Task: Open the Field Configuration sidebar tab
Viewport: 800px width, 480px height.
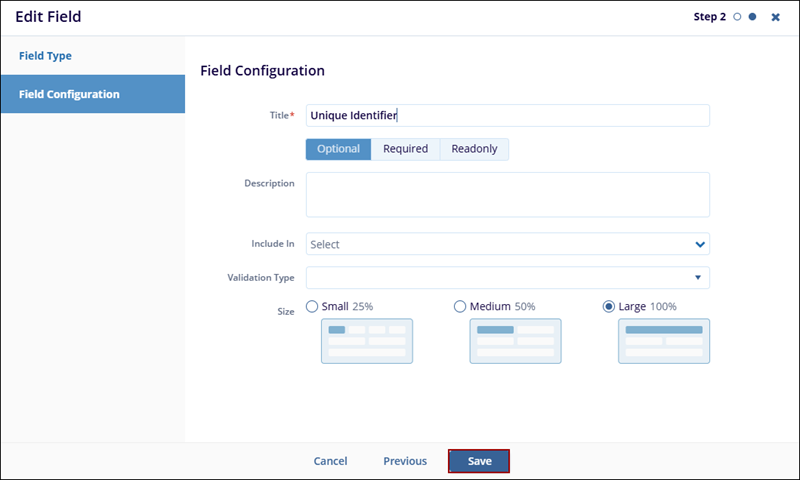Action: pos(70,94)
